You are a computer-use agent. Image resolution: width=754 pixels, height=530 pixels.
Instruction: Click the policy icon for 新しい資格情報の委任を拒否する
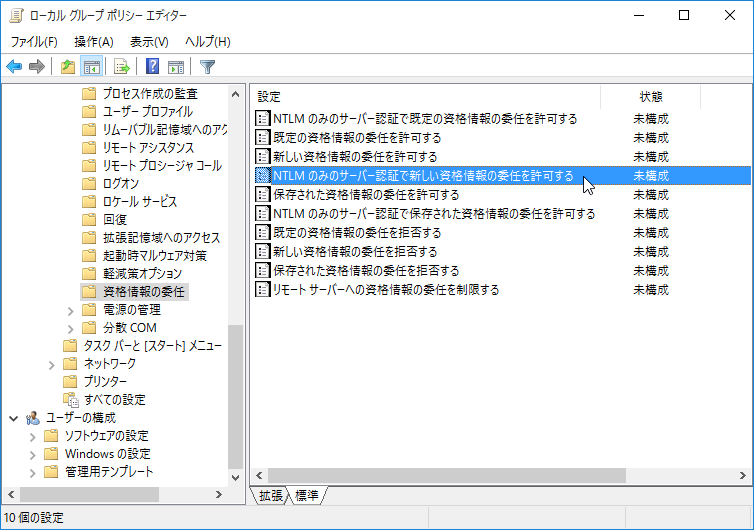[x=263, y=252]
